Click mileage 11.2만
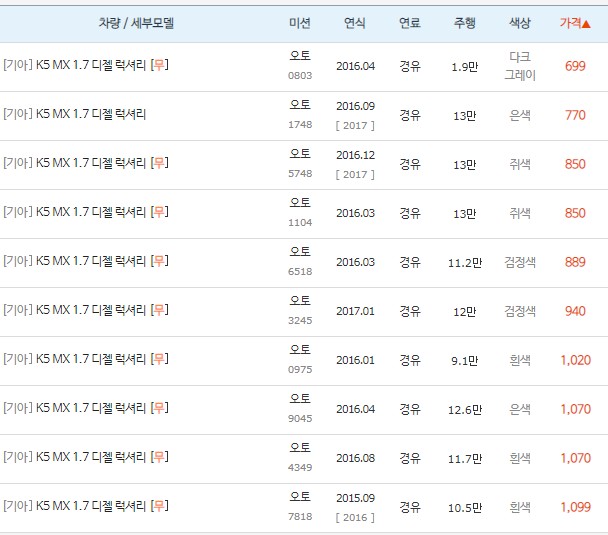The height and width of the screenshot is (535, 608). coord(465,263)
